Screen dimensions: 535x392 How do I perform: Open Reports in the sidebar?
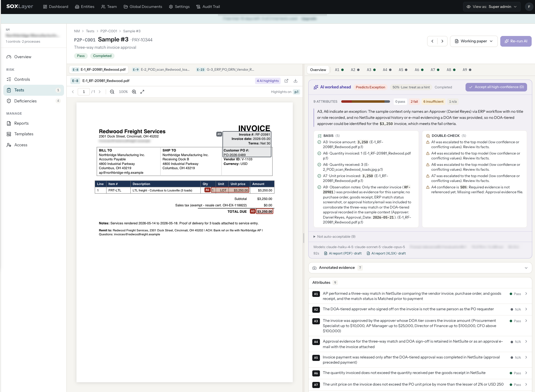[34, 123]
